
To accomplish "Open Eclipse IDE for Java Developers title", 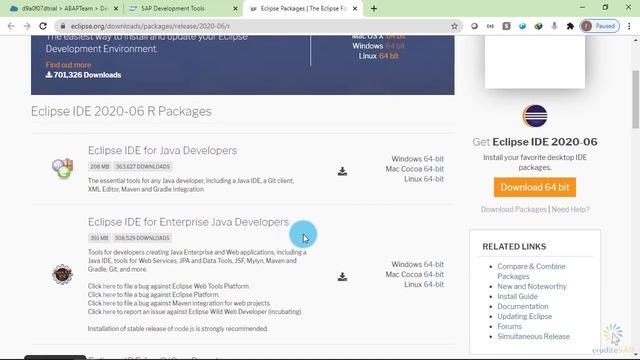I will click(x=162, y=150).
